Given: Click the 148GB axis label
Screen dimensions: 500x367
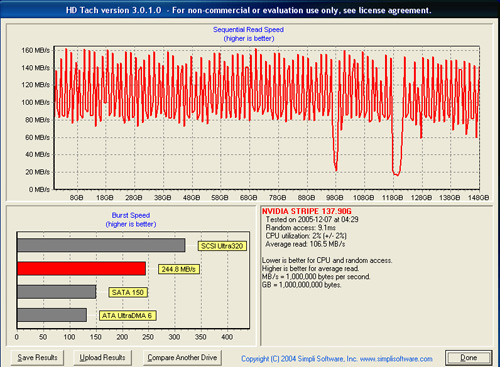Looking at the screenshot, I should [479, 198].
